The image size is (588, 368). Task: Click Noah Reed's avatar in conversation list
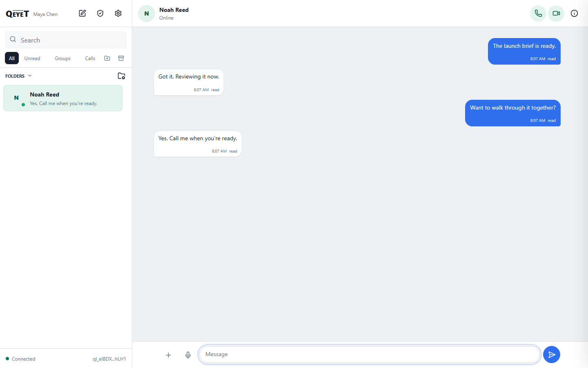[16, 98]
